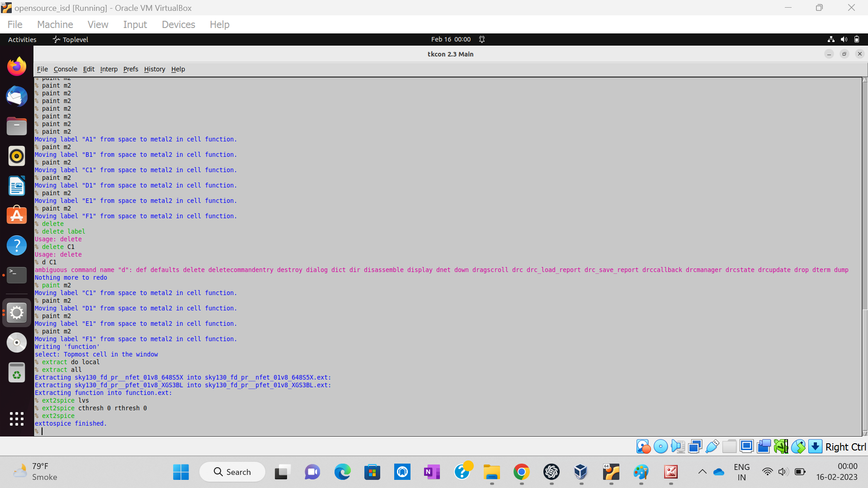Open the Interp menu in tkcon

click(108, 69)
